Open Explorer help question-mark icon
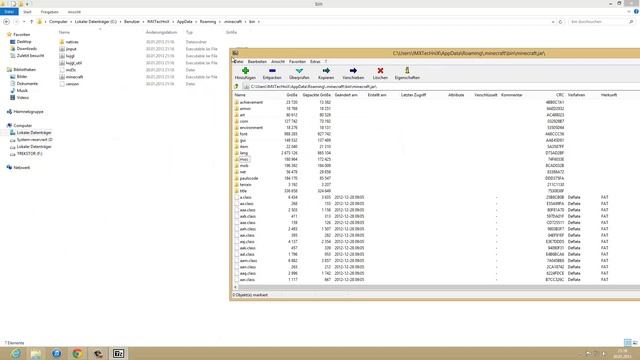Image resolution: width=640 pixels, height=360 pixels. tap(636, 12)
